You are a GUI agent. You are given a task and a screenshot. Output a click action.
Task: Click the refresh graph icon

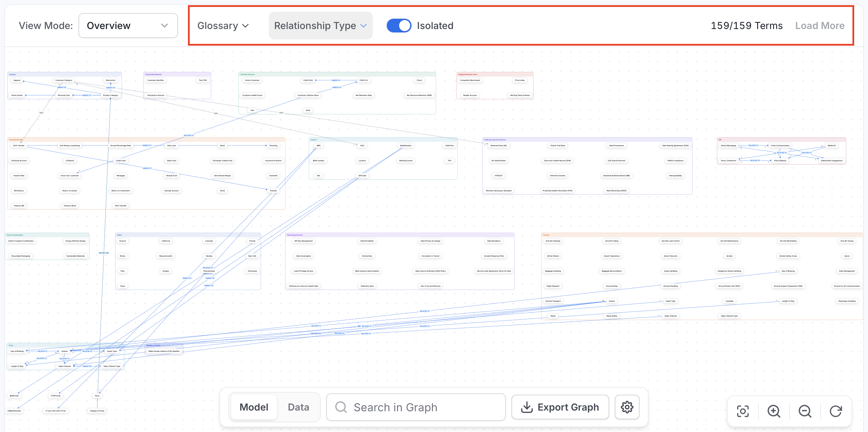click(836, 411)
